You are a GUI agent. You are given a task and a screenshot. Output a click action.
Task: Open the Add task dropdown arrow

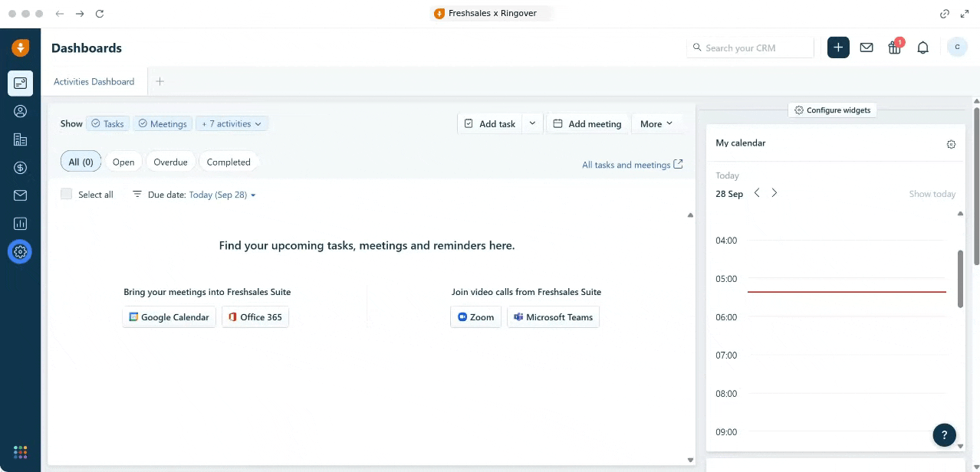click(x=533, y=123)
